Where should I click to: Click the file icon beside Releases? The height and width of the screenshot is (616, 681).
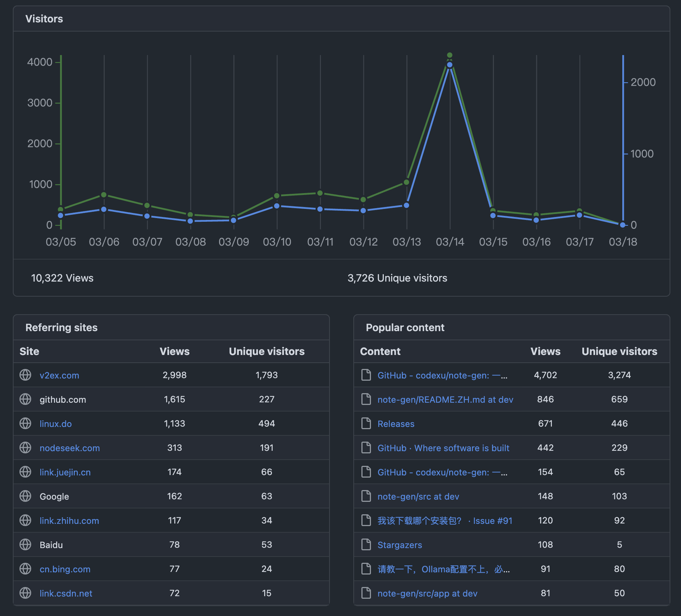pyautogui.click(x=366, y=423)
